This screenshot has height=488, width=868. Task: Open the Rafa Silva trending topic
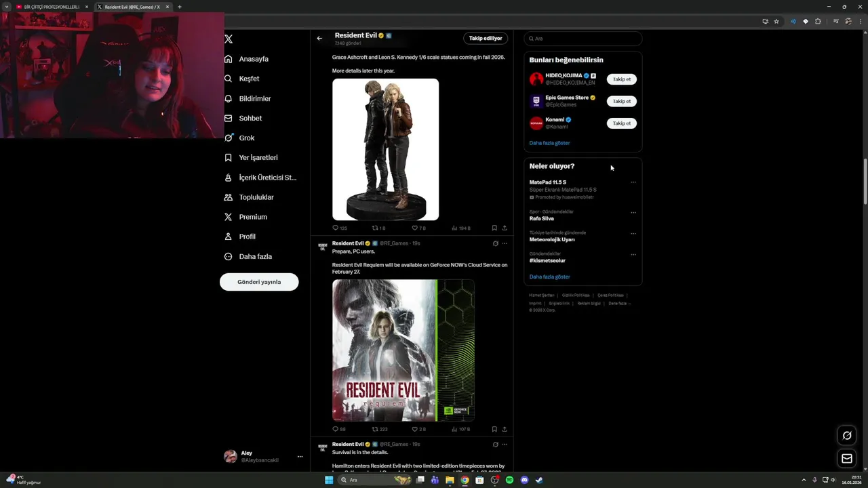coord(541,218)
